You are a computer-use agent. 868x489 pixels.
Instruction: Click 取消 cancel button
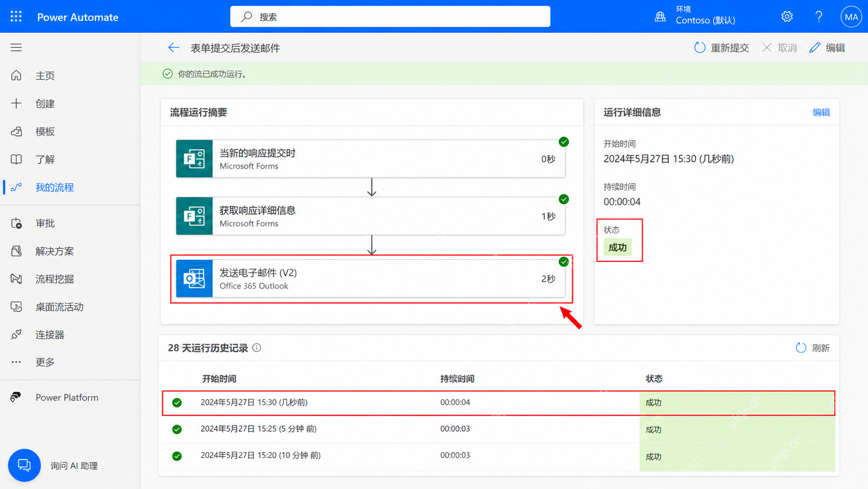tap(779, 48)
